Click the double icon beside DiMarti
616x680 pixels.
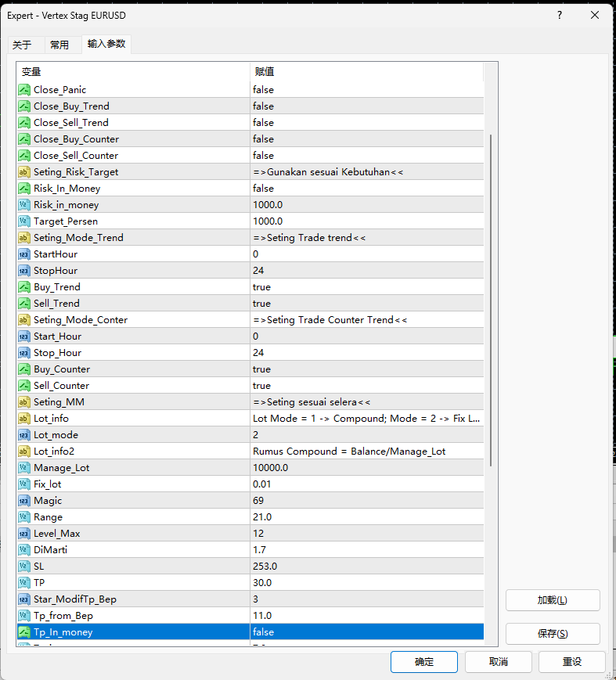[24, 550]
